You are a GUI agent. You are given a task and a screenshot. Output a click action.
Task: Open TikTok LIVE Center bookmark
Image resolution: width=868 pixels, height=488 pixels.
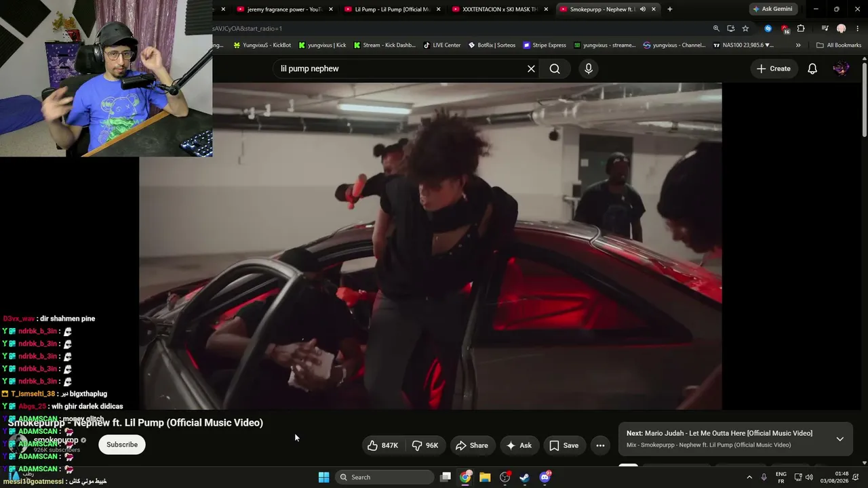[442, 45]
